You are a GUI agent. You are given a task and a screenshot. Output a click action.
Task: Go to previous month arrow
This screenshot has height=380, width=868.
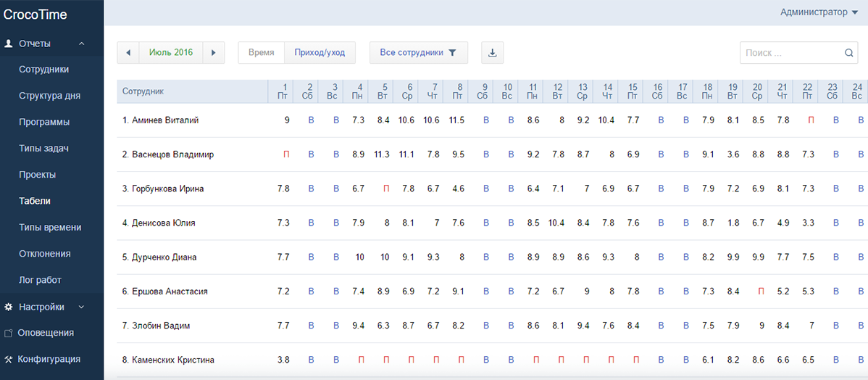[x=128, y=53]
